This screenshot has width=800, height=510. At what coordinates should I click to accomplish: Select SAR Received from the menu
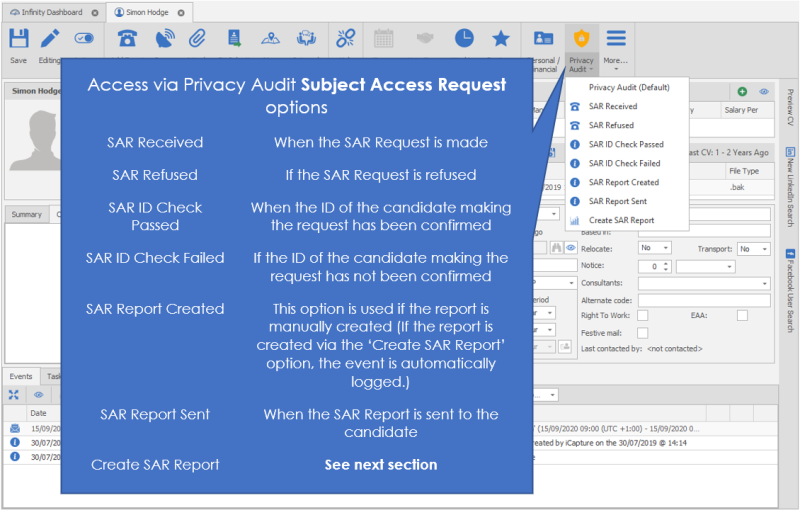pos(612,106)
